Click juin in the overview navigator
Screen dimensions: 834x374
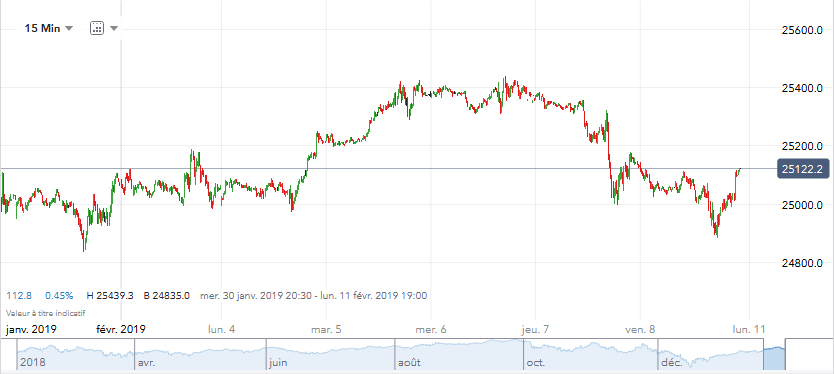click(x=279, y=362)
